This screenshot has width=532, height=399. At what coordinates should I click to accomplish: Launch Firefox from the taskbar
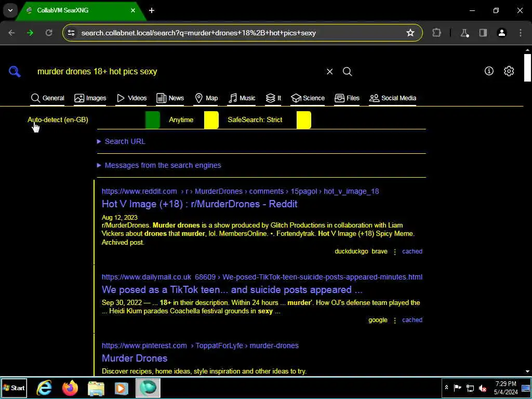click(70, 388)
